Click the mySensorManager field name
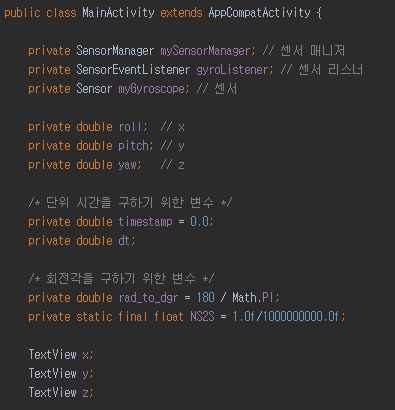The image size is (395, 410). (x=206, y=51)
